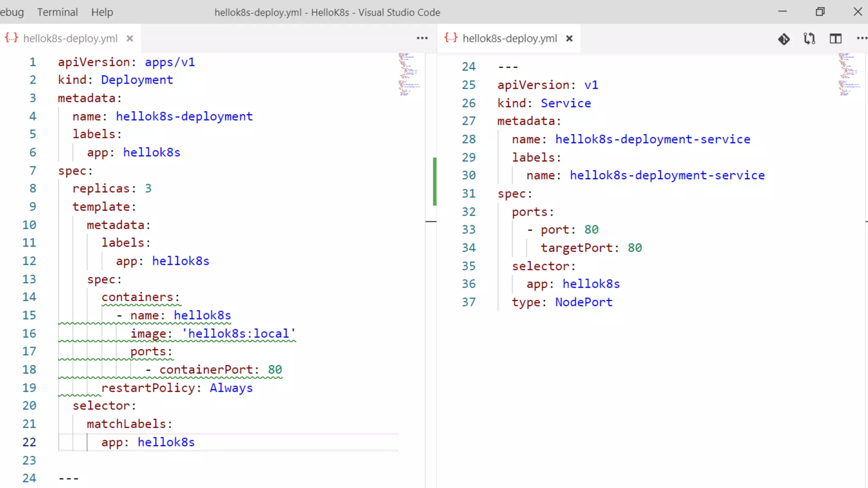Activate right hellok8s-deploy.yml tab

point(509,39)
